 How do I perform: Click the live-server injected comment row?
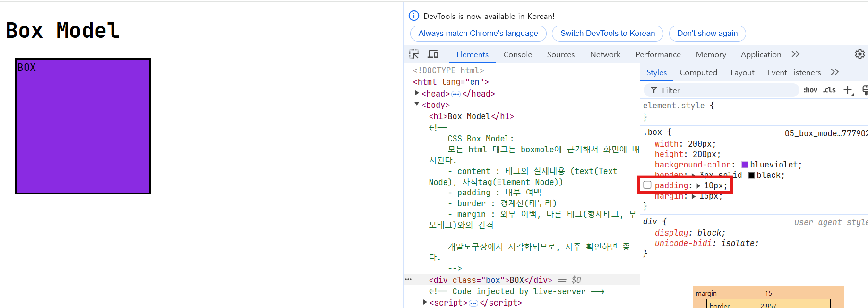tap(516, 291)
